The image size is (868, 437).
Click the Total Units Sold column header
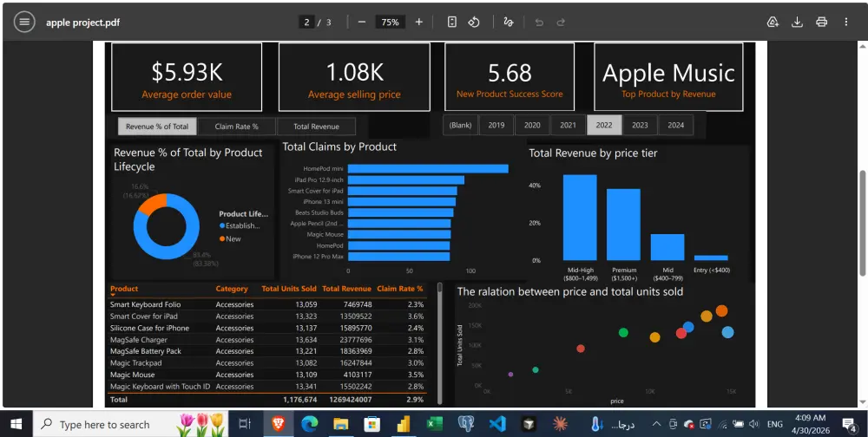(x=289, y=289)
